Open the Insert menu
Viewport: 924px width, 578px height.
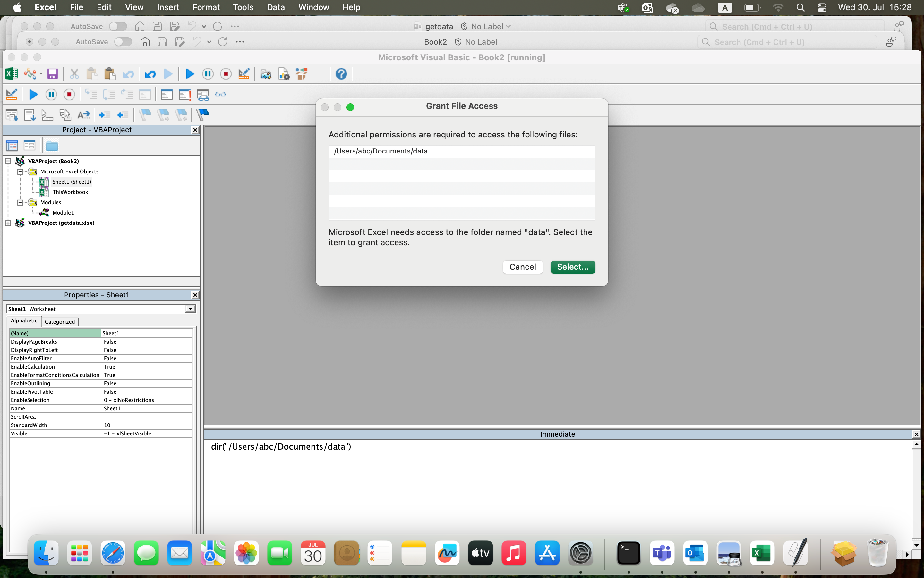point(168,7)
